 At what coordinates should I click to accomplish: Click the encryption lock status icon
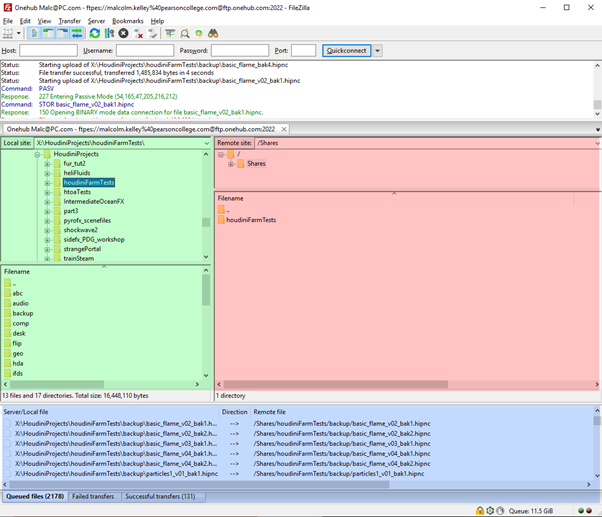click(x=480, y=510)
